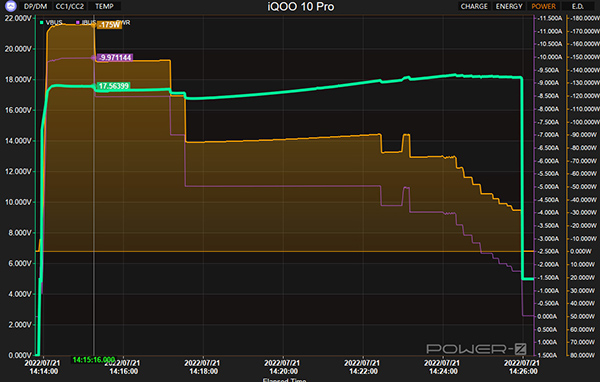The width and height of the screenshot is (600, 382).
Task: Click the -175W power cursor label
Action: pyautogui.click(x=109, y=25)
